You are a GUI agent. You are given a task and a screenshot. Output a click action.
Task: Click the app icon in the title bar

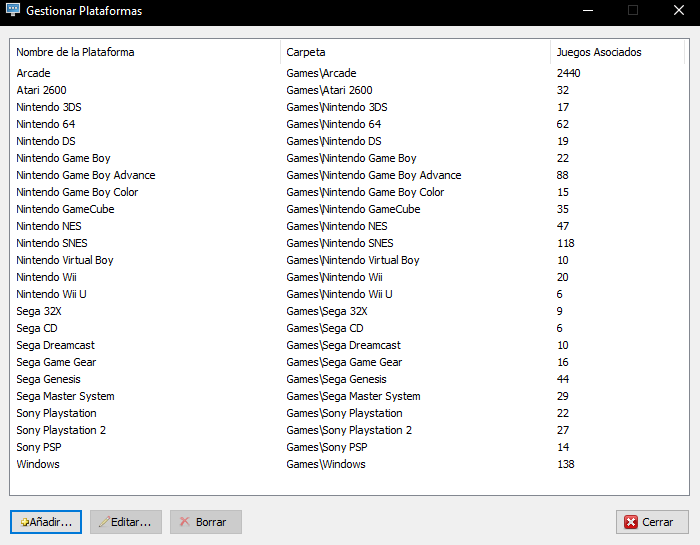click(x=13, y=10)
